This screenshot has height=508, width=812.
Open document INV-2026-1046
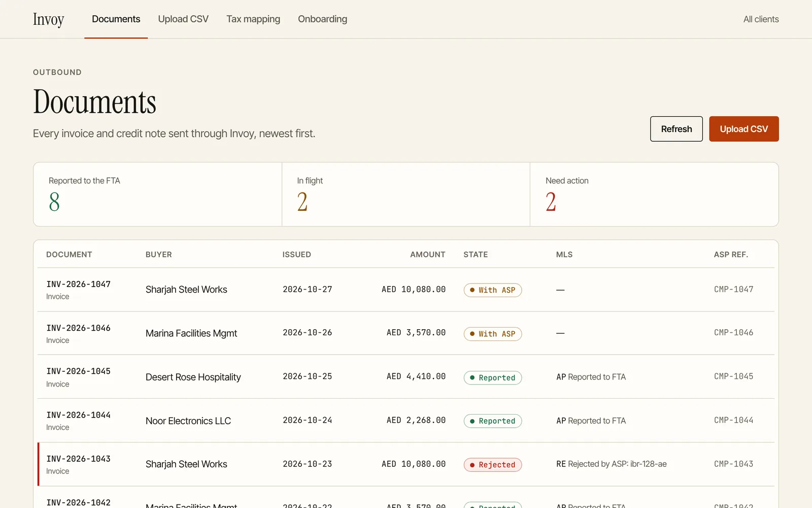pyautogui.click(x=78, y=328)
